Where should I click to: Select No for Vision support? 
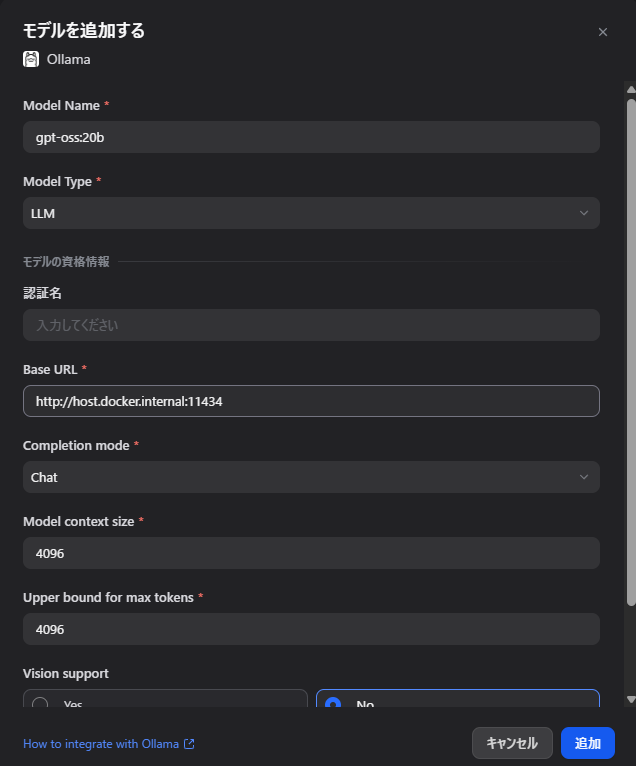[458, 699]
